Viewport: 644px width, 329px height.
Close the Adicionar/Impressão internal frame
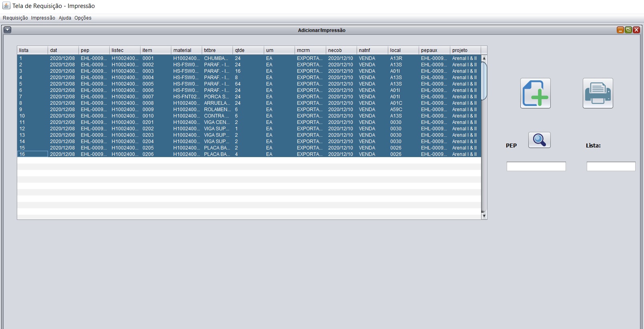pos(636,30)
